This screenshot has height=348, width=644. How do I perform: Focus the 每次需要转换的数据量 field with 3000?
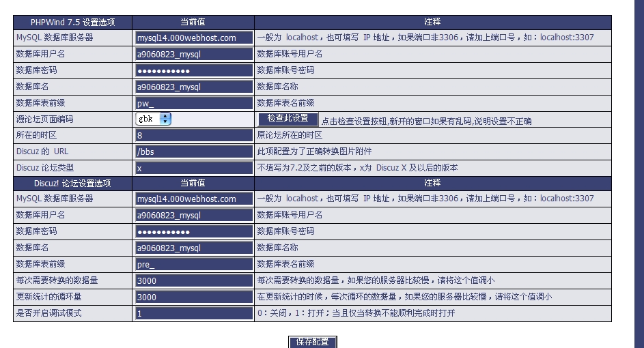pyautogui.click(x=193, y=280)
